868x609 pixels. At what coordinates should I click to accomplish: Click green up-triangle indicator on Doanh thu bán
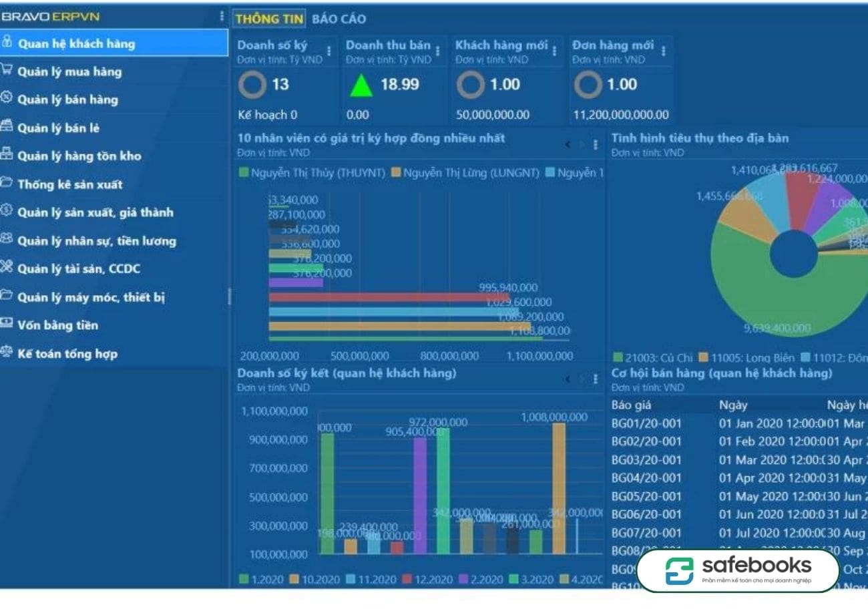[361, 85]
